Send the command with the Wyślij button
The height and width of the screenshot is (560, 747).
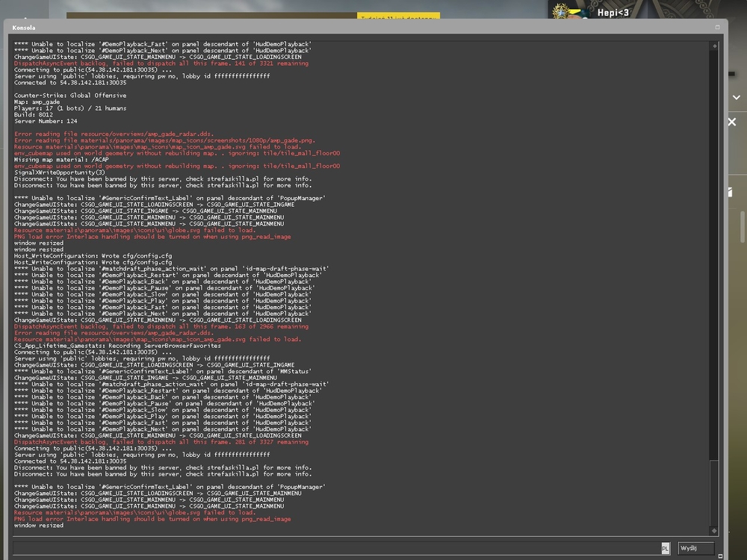click(696, 548)
